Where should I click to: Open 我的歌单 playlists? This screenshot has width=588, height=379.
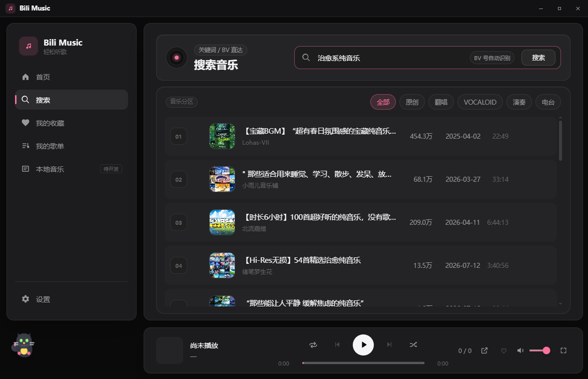click(71, 146)
